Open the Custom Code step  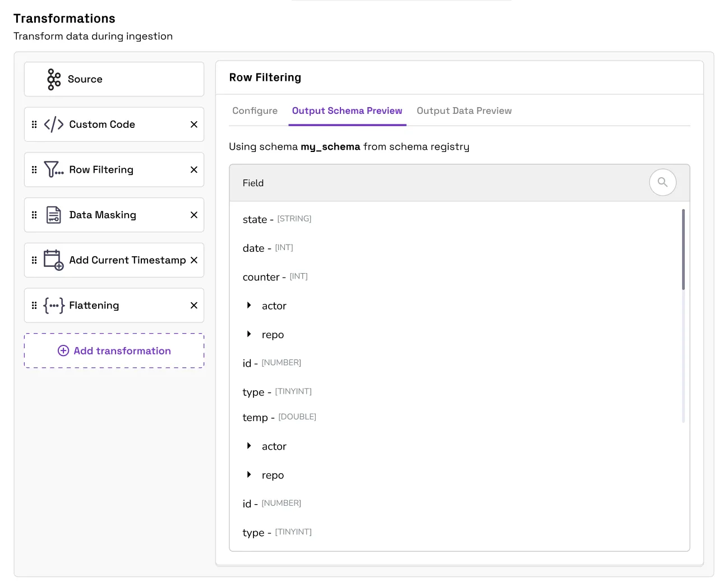[114, 124]
